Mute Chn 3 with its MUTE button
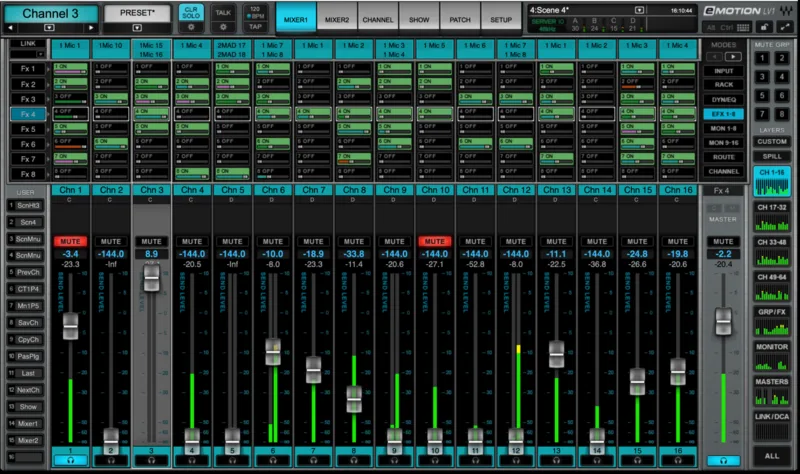The image size is (800, 474). tap(151, 241)
